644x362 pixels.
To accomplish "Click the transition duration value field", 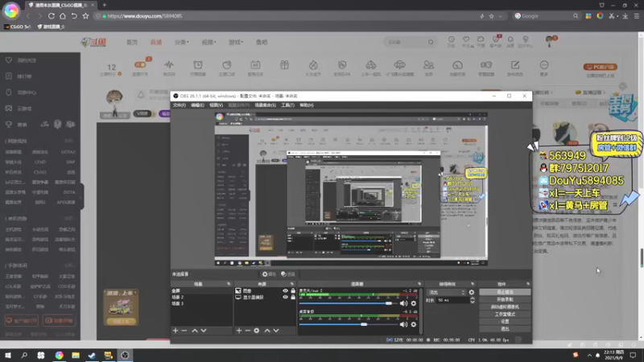I will (x=452, y=300).
